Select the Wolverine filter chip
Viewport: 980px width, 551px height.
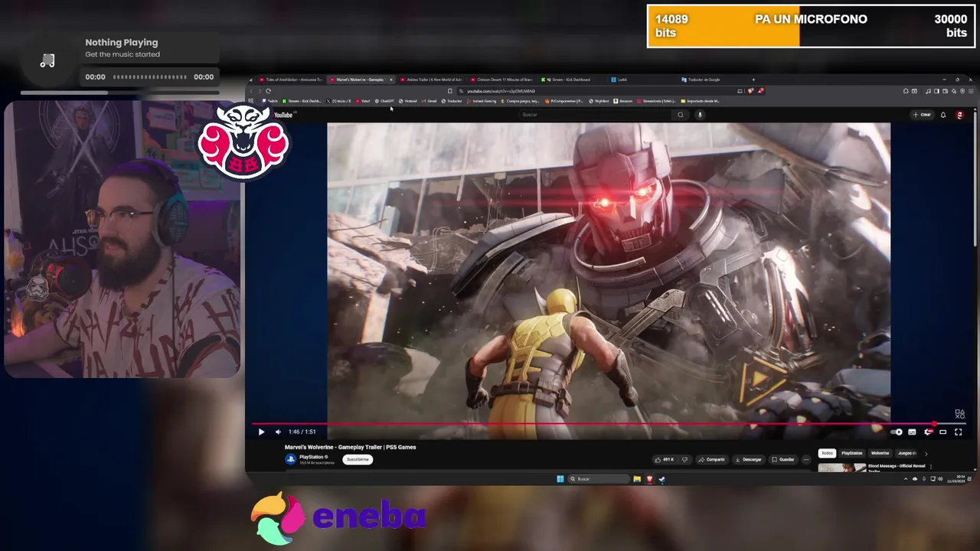[880, 453]
